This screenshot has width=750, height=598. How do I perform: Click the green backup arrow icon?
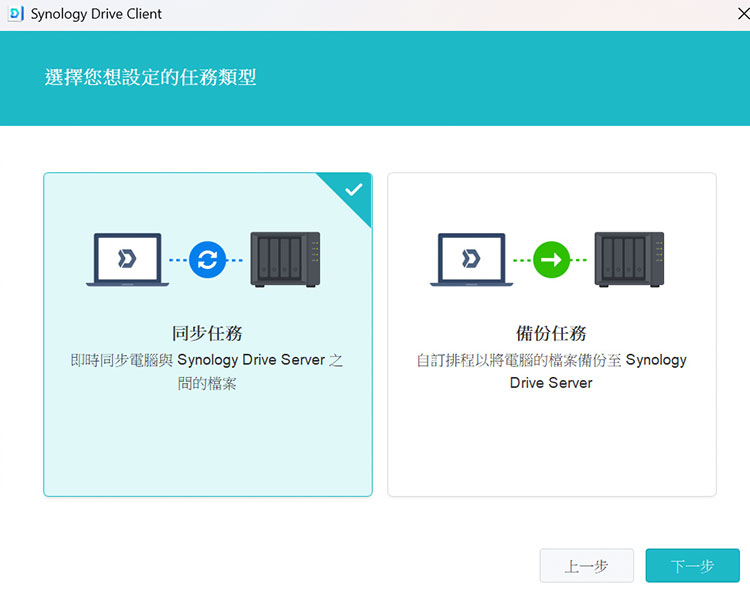[x=551, y=260]
